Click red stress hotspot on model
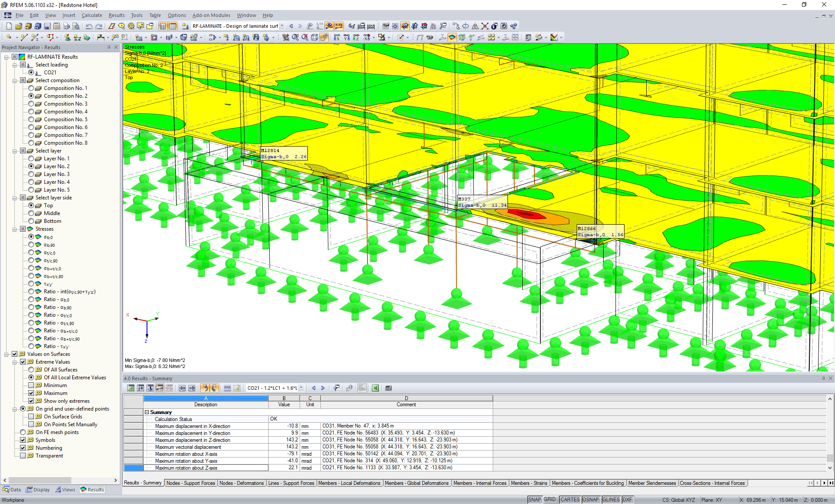Screen dimensions: 835x504 tap(526, 214)
